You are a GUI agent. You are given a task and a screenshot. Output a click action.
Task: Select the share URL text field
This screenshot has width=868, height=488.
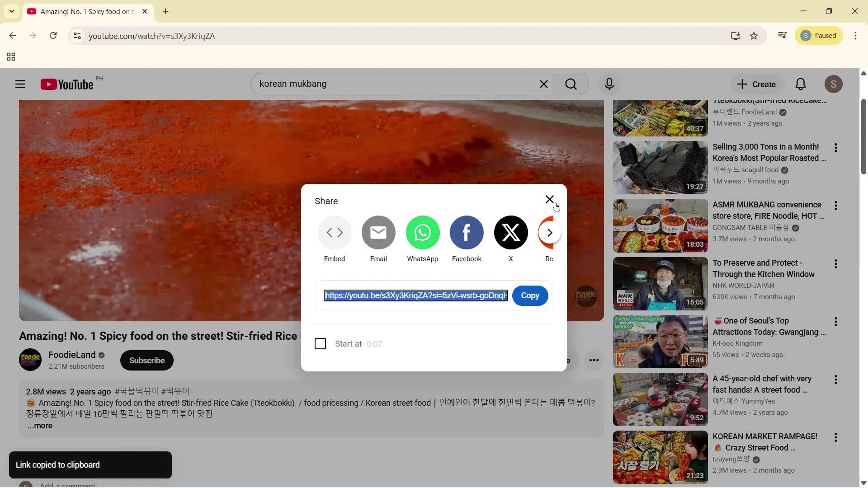click(x=415, y=295)
